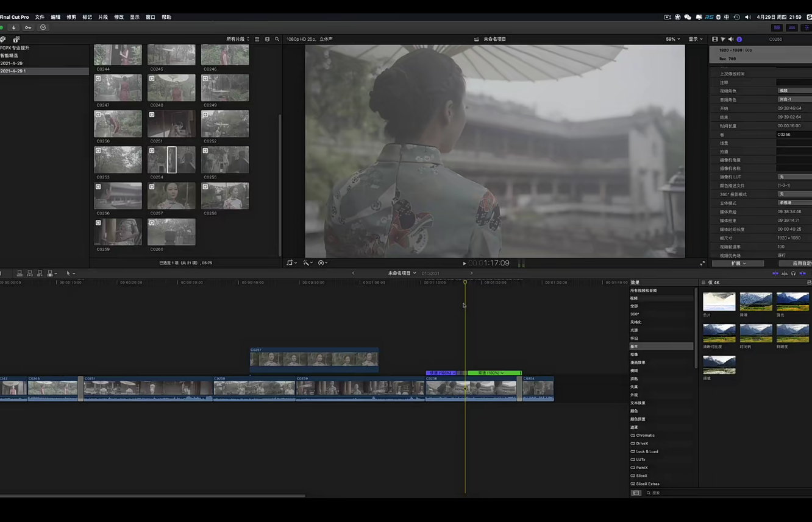Viewport: 812px width, 522px height.
Task: Open the clip appearance options icon in the browser
Action: (267, 39)
